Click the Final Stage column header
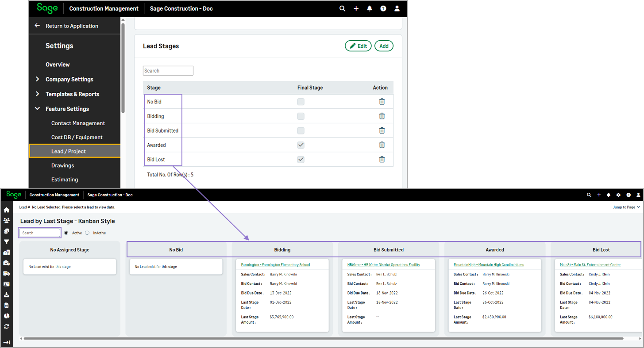Screen dimensions: 644x348 310,88
